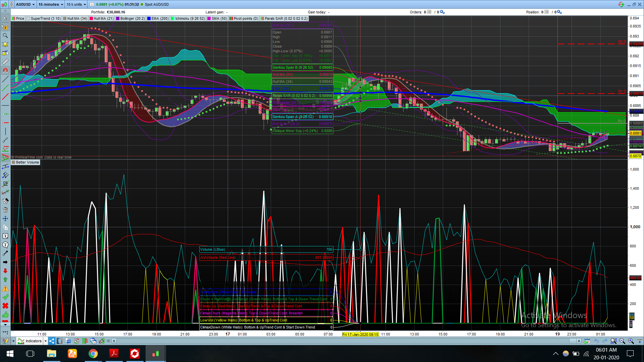The width and height of the screenshot is (644, 362).
Task: Toggle the SuperTrend (3 10) indicator checkbox
Action: click(x=29, y=18)
